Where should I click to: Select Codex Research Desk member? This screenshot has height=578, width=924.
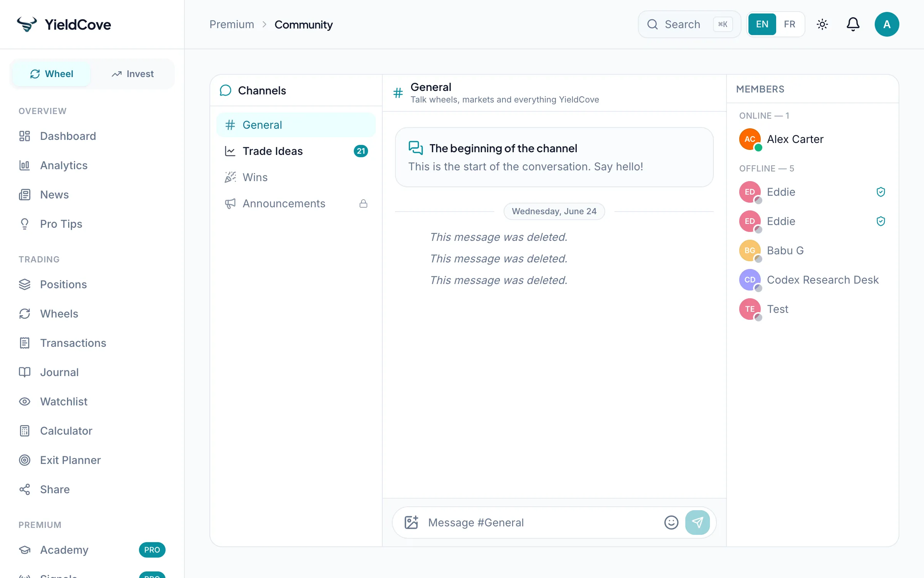(812, 280)
